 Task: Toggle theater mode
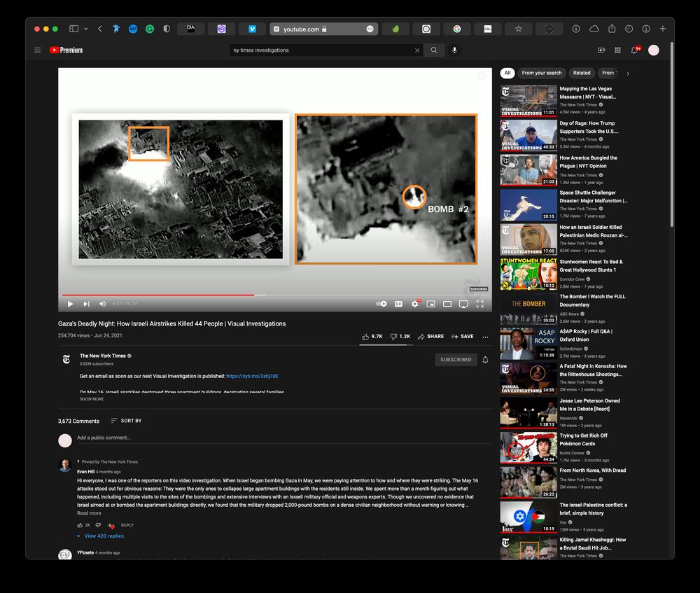(x=447, y=304)
